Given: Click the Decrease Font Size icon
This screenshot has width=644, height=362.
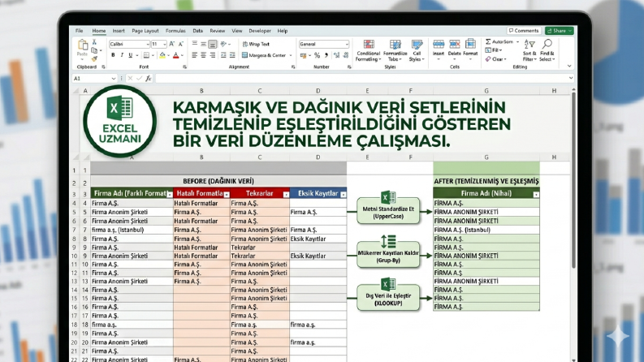Looking at the screenshot, I should click(x=181, y=44).
